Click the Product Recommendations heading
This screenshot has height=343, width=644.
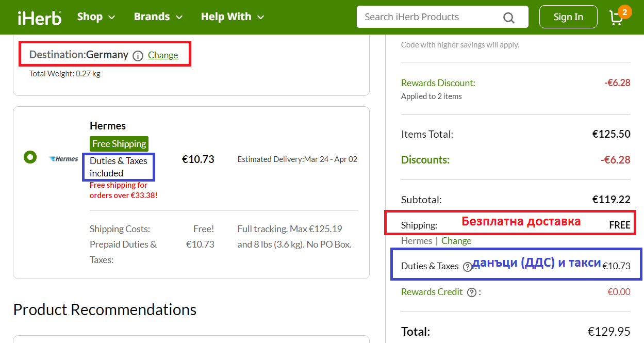(105, 309)
